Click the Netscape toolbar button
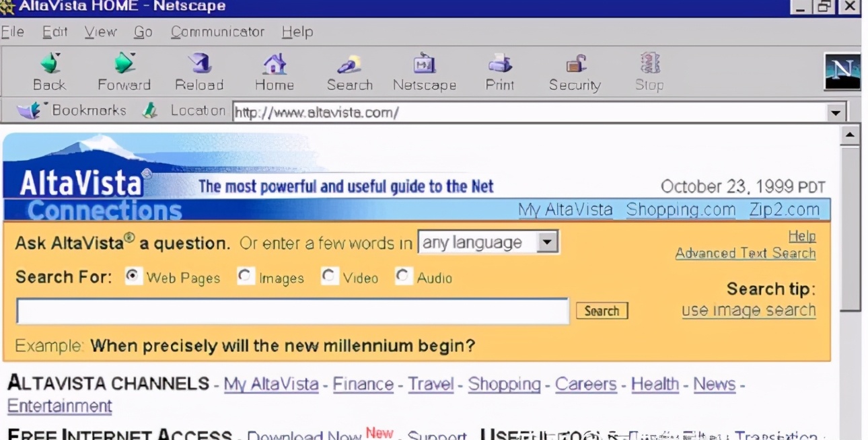868x440 pixels. (425, 73)
